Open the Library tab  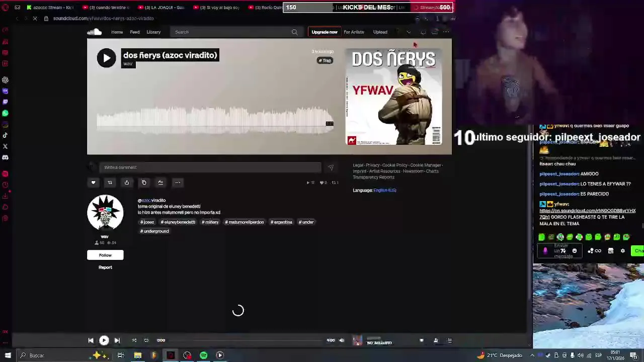tap(153, 32)
